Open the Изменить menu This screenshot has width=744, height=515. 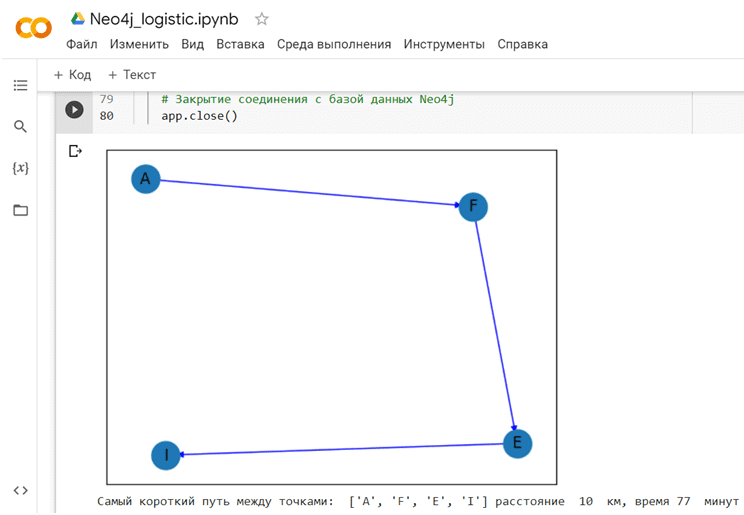[x=139, y=44]
